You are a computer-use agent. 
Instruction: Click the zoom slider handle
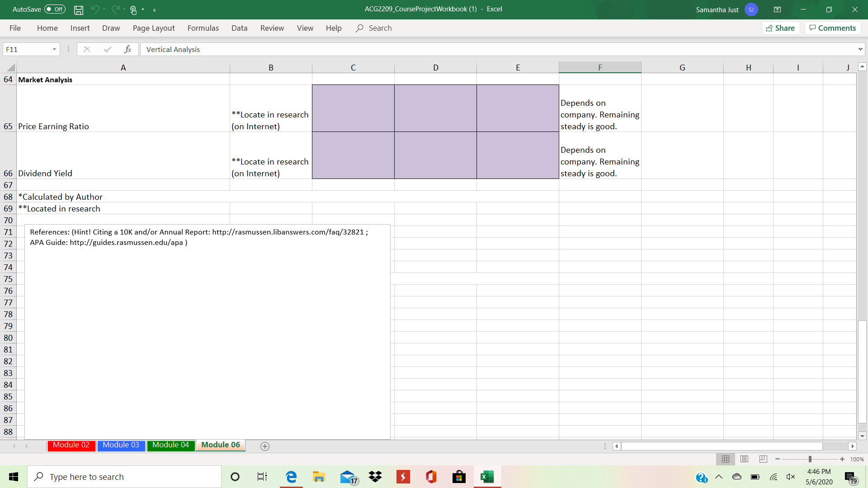(810, 459)
